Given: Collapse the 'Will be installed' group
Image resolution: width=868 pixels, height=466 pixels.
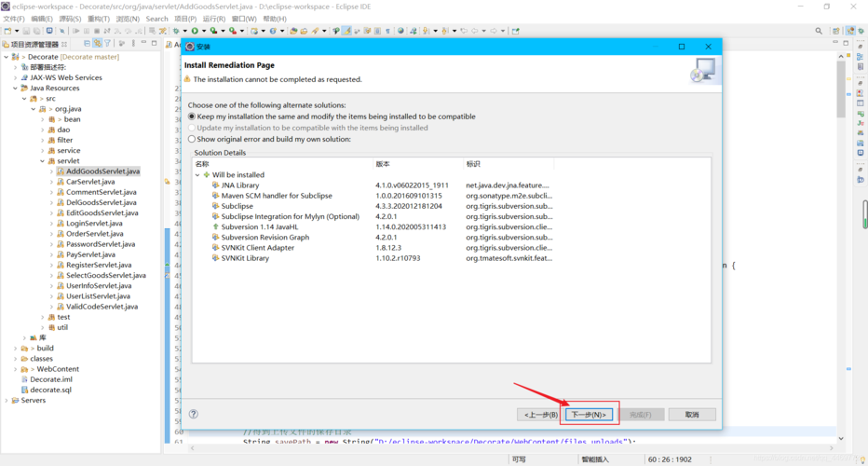Looking at the screenshot, I should [x=197, y=174].
